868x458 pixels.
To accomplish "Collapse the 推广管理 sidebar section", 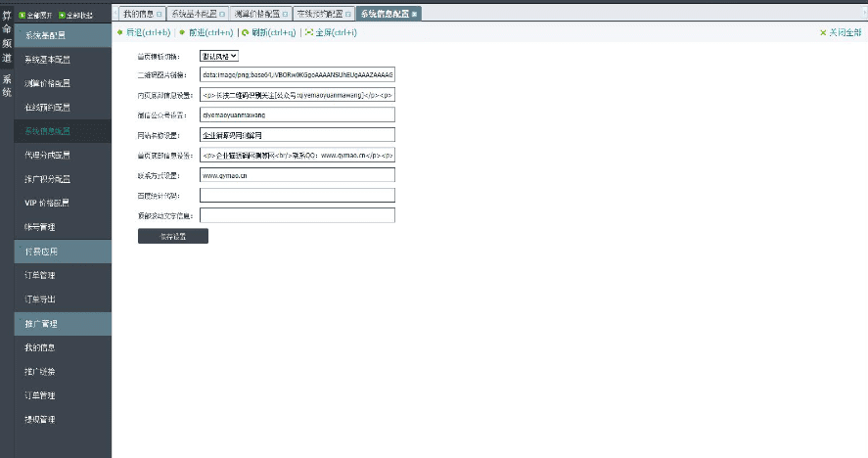I will 62,324.
